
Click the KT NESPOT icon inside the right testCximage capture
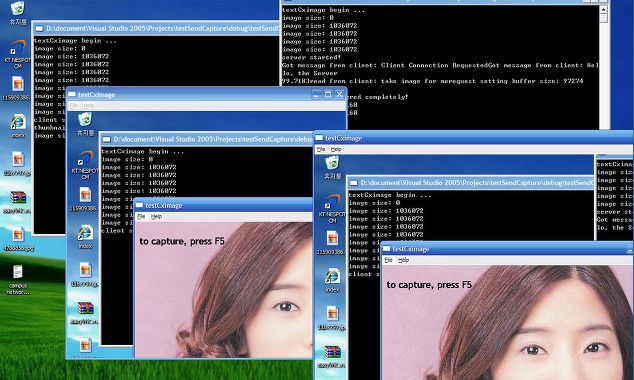click(332, 202)
